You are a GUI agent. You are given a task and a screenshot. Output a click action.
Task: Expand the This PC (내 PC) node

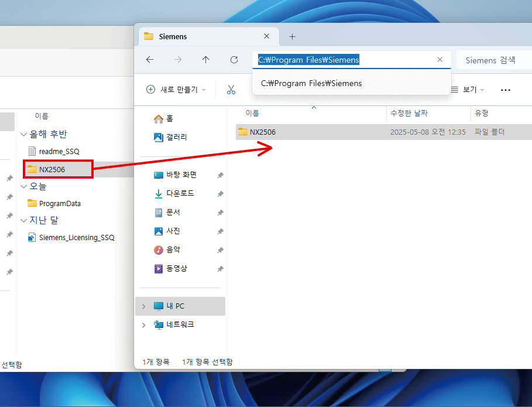pos(143,306)
